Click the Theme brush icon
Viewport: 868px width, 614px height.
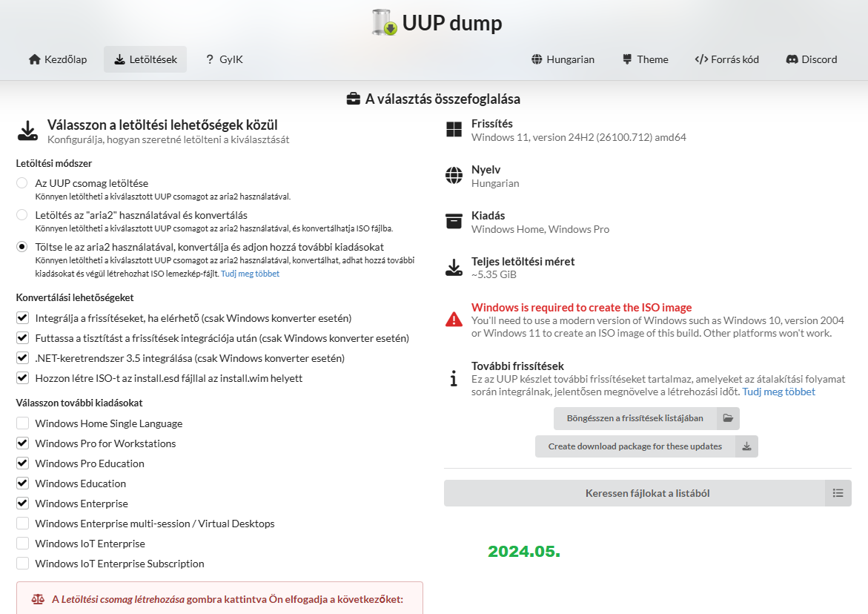(x=627, y=59)
